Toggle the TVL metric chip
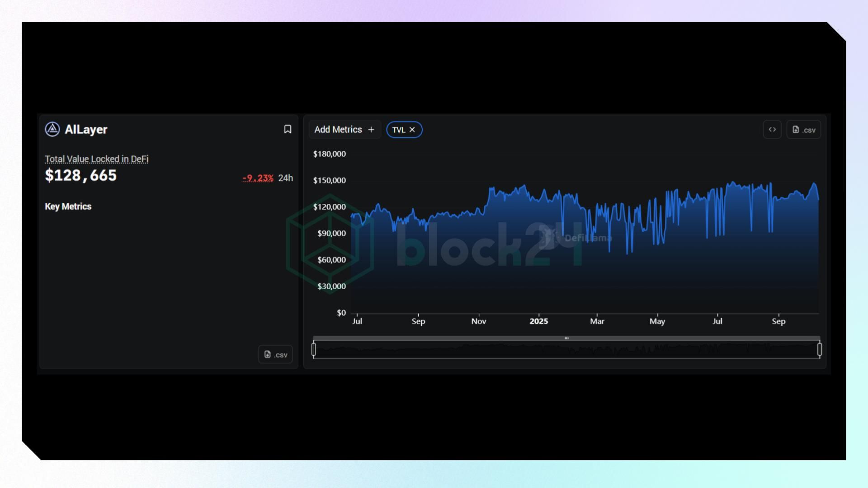 pyautogui.click(x=398, y=130)
